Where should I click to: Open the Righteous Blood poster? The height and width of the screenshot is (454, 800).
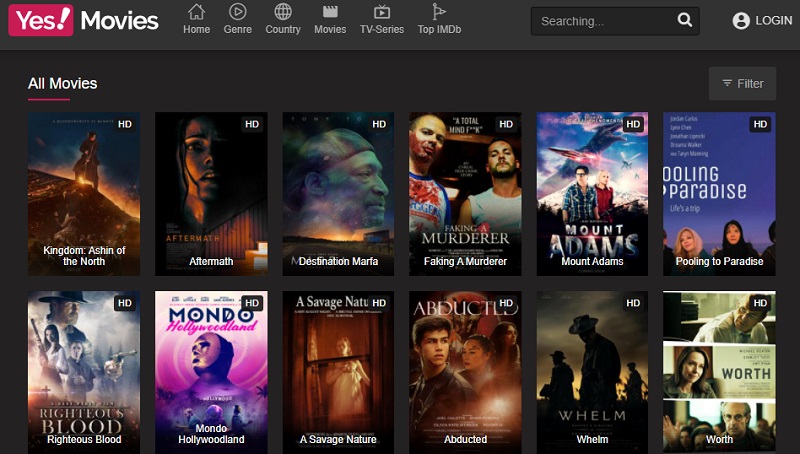84,372
